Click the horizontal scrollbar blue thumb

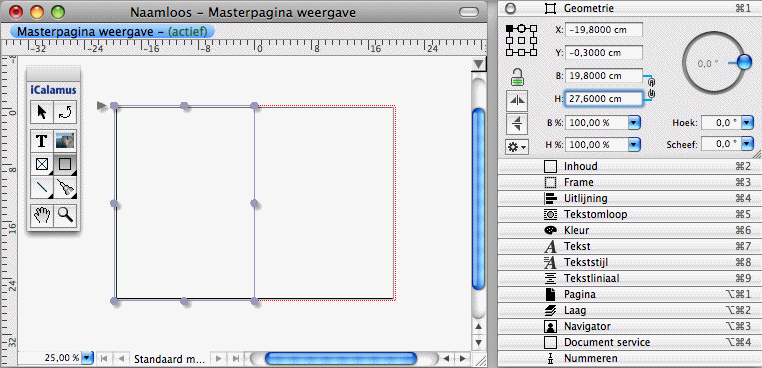click(x=341, y=359)
